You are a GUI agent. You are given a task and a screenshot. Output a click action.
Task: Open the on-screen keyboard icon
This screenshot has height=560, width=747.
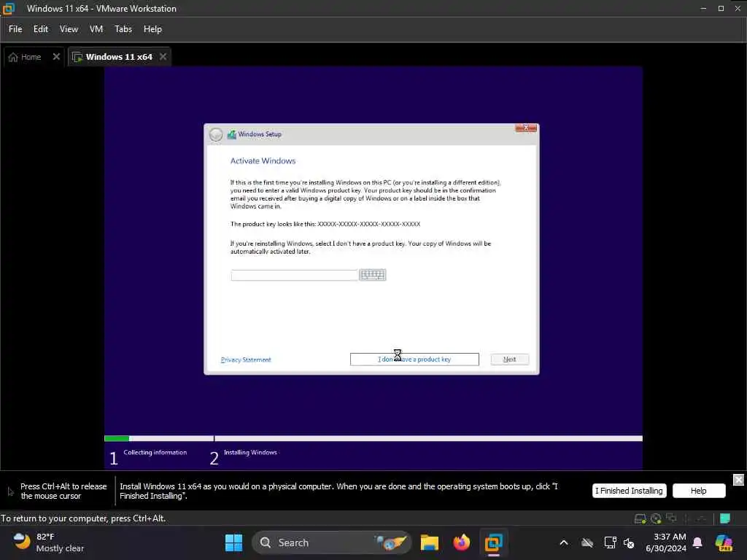pyautogui.click(x=373, y=275)
